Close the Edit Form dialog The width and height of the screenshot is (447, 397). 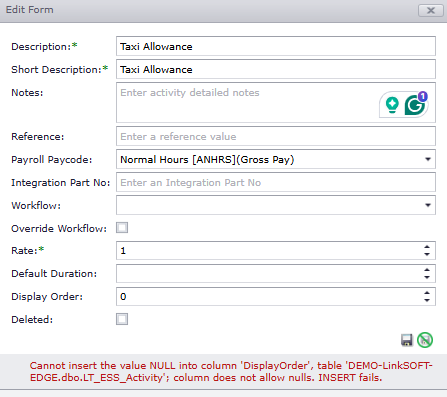[x=431, y=10]
